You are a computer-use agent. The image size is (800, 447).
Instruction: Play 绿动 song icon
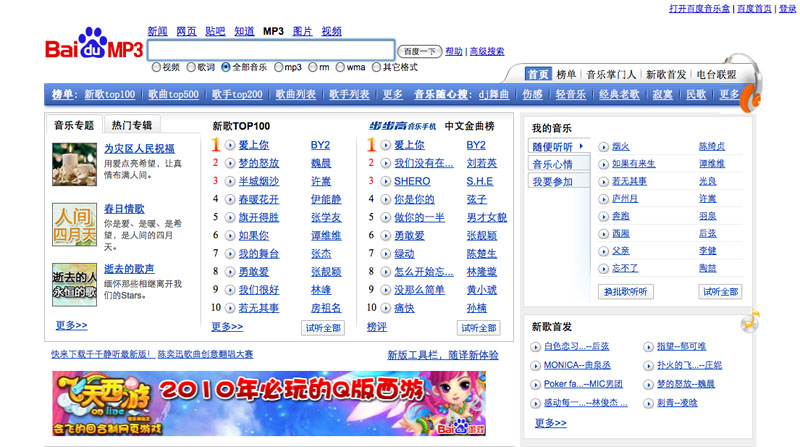[386, 254]
